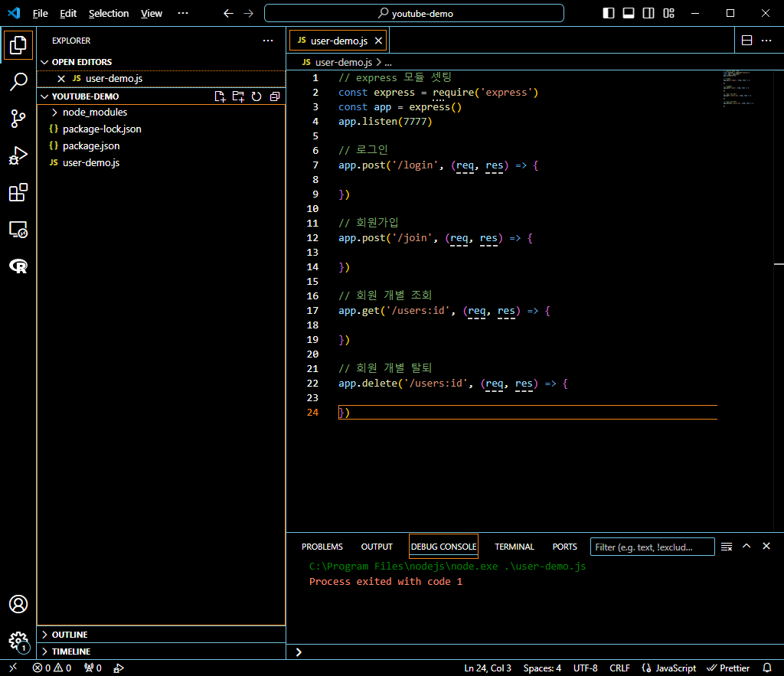784x676 pixels.
Task: Open the R extension view in activity bar
Action: [x=18, y=266]
